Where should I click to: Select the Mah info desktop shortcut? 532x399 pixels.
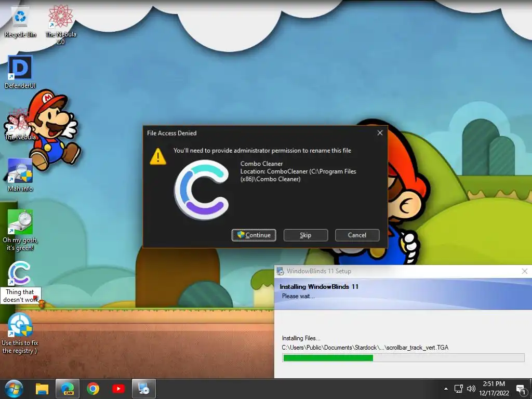click(20, 175)
